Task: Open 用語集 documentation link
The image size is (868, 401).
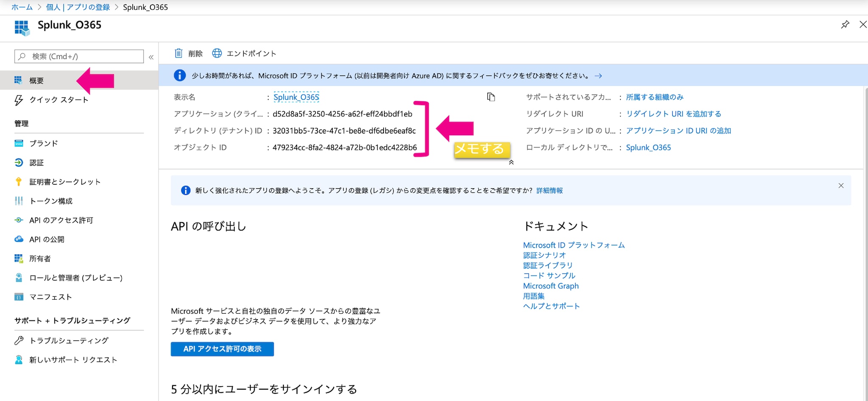Action: [534, 296]
